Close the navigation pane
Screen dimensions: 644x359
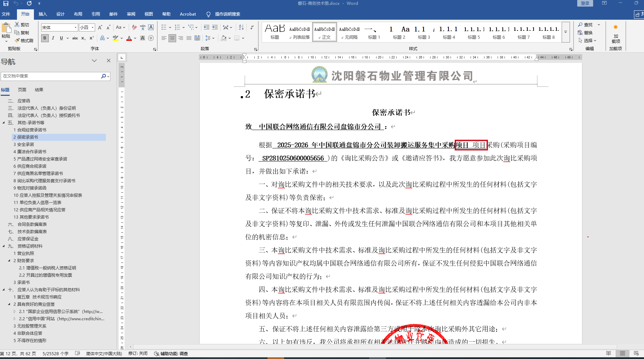[x=109, y=61]
